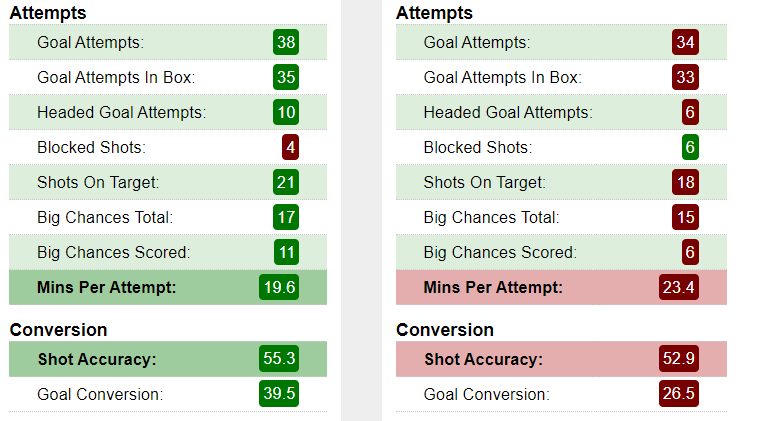Click the left Goal Attempts value 38
This screenshot has width=759, height=421.
(286, 42)
